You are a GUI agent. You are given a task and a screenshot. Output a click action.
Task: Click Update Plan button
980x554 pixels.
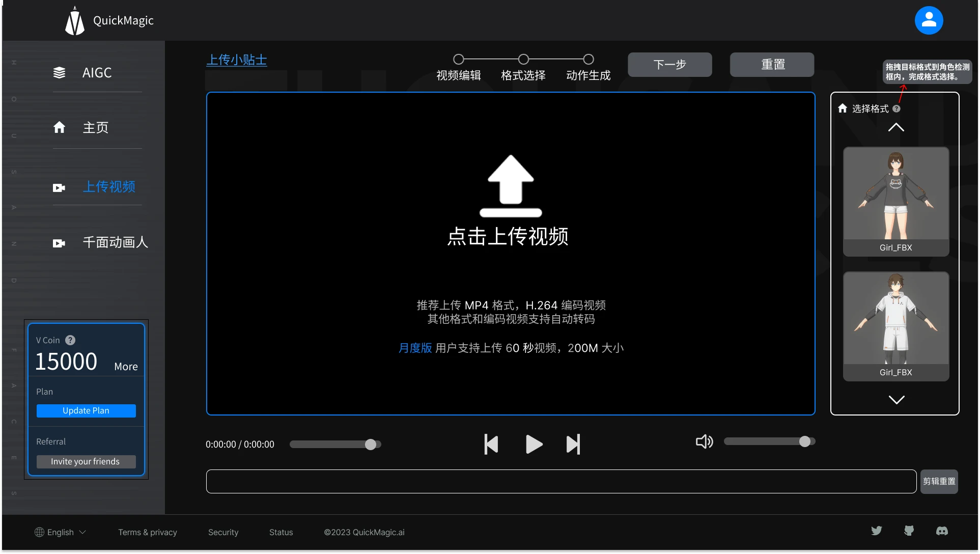pyautogui.click(x=86, y=411)
